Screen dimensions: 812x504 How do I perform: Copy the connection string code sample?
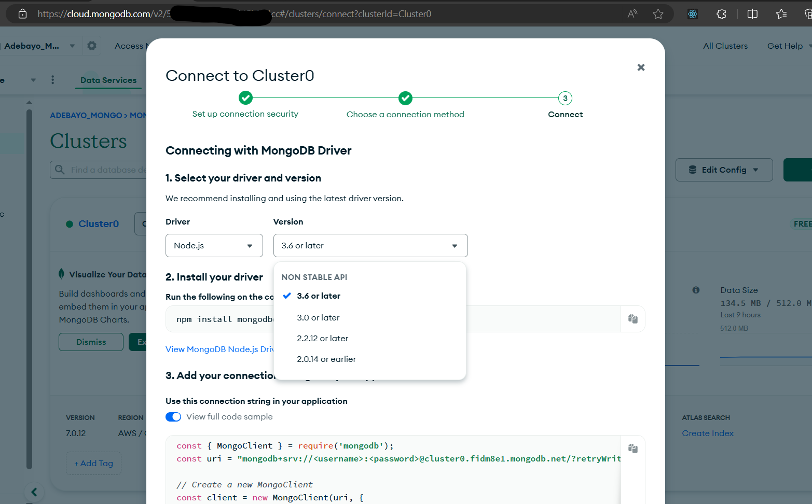click(x=632, y=449)
